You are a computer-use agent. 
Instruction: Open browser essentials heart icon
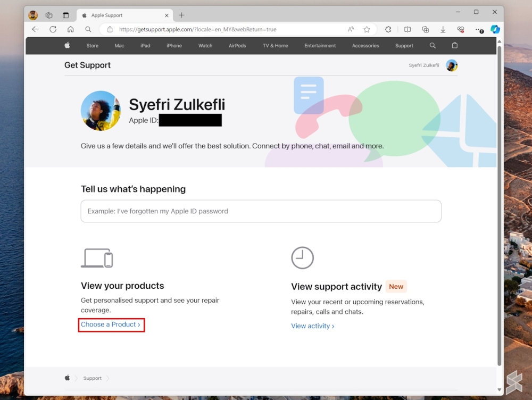point(461,29)
